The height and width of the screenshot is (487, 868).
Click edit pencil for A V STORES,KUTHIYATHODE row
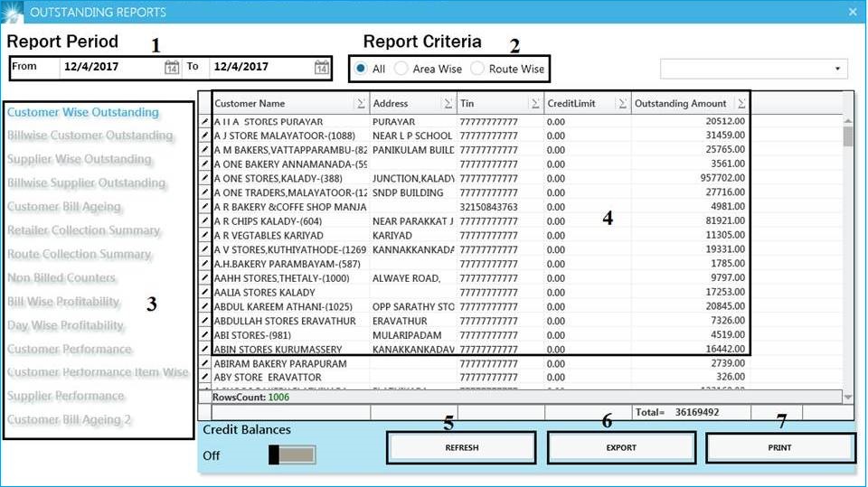tap(205, 249)
